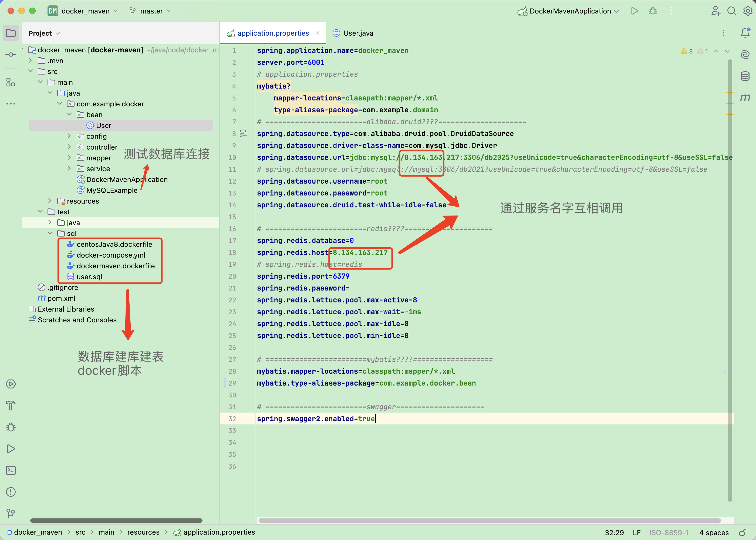Toggle the Project tool window folder icon
The height and width of the screenshot is (540, 756).
[11, 33]
